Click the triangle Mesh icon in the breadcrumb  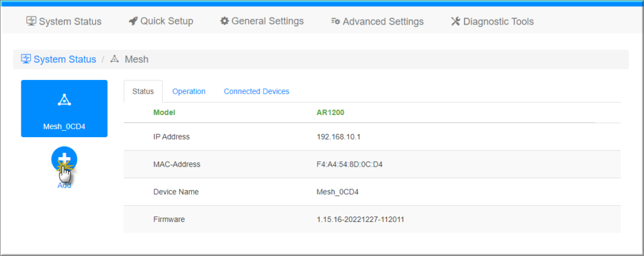(114, 59)
